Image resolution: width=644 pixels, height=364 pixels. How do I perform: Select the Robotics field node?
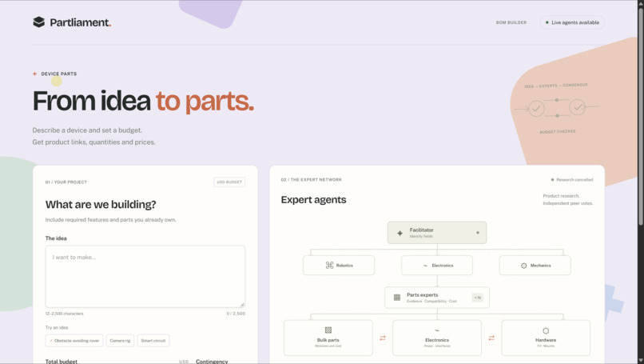pyautogui.click(x=339, y=266)
